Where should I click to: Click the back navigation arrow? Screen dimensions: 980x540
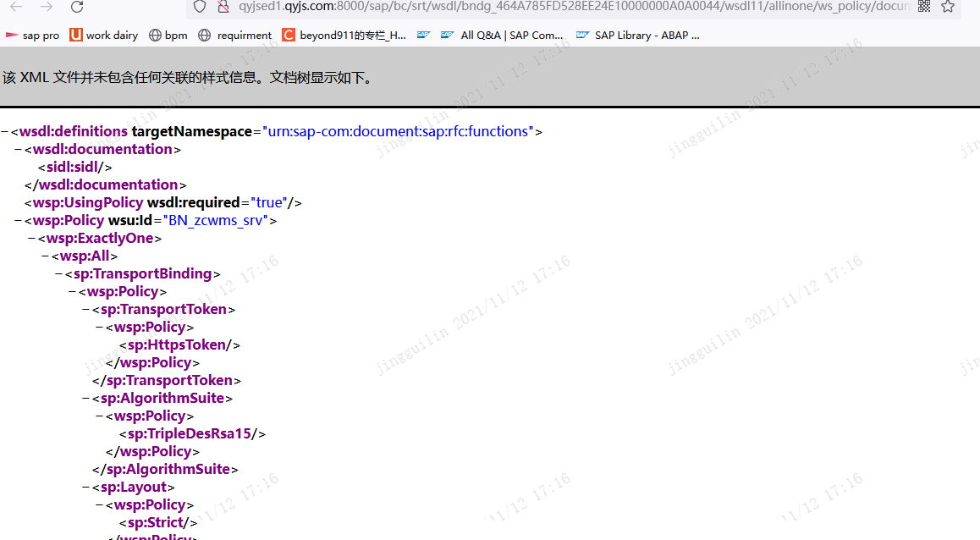[x=17, y=8]
